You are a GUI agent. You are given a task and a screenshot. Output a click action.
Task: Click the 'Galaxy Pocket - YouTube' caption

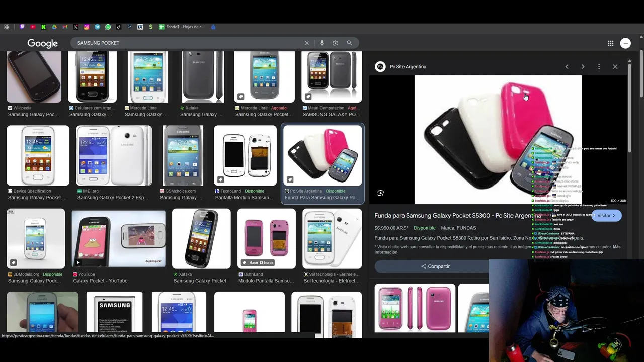tap(100, 281)
